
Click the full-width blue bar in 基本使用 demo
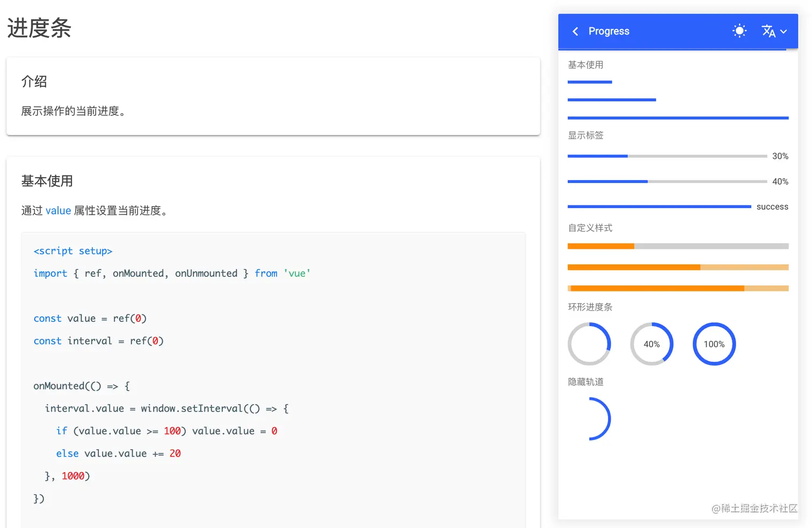tap(678, 118)
